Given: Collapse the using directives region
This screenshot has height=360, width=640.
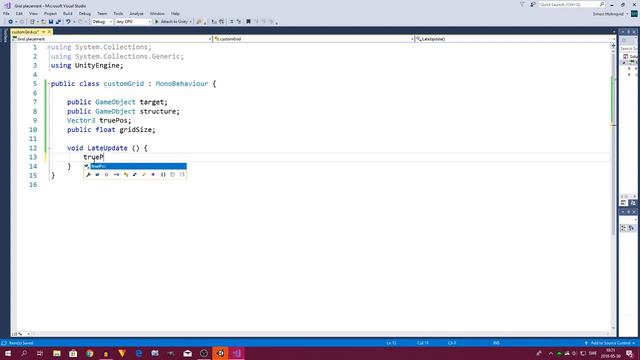Looking at the screenshot, I should (x=49, y=47).
